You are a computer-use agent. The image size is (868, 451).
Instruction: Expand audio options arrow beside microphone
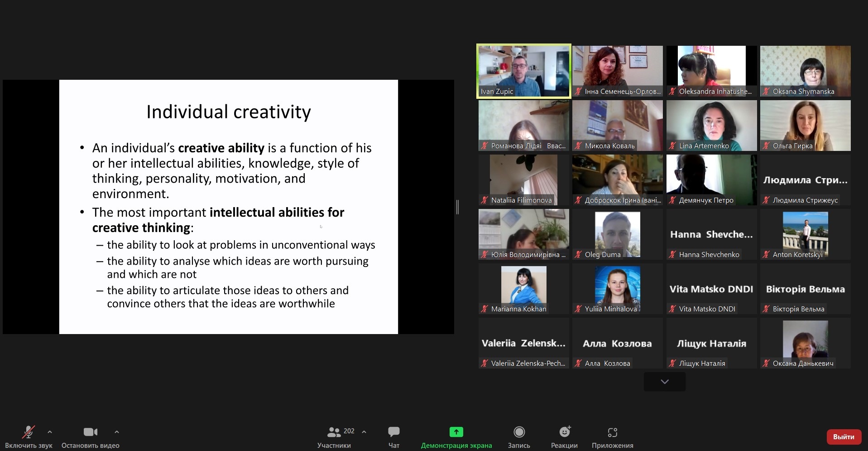tap(50, 432)
